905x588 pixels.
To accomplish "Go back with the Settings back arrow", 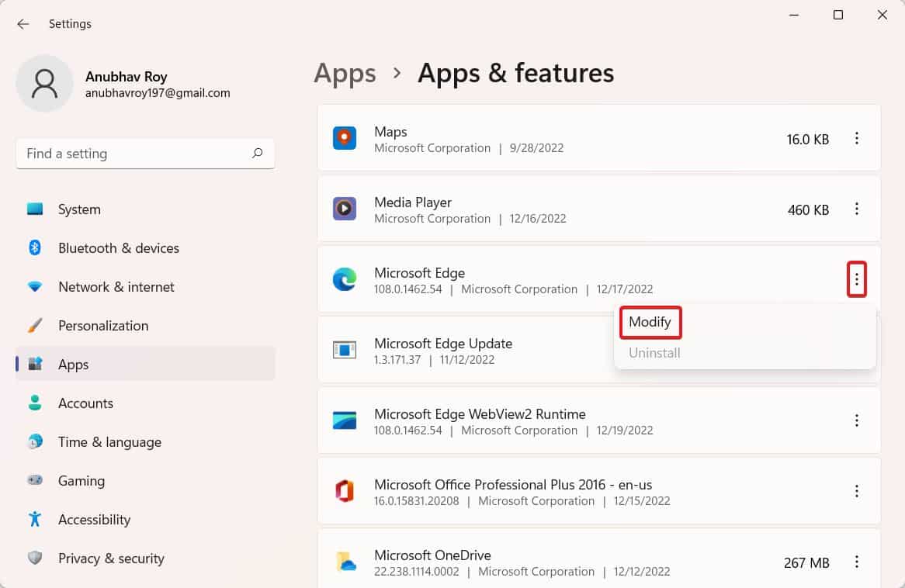I will point(23,23).
